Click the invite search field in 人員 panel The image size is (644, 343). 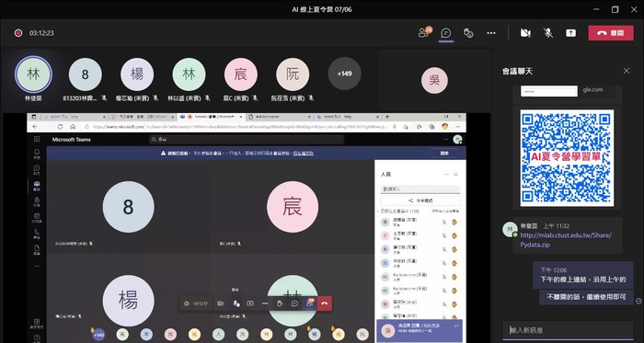(x=420, y=189)
